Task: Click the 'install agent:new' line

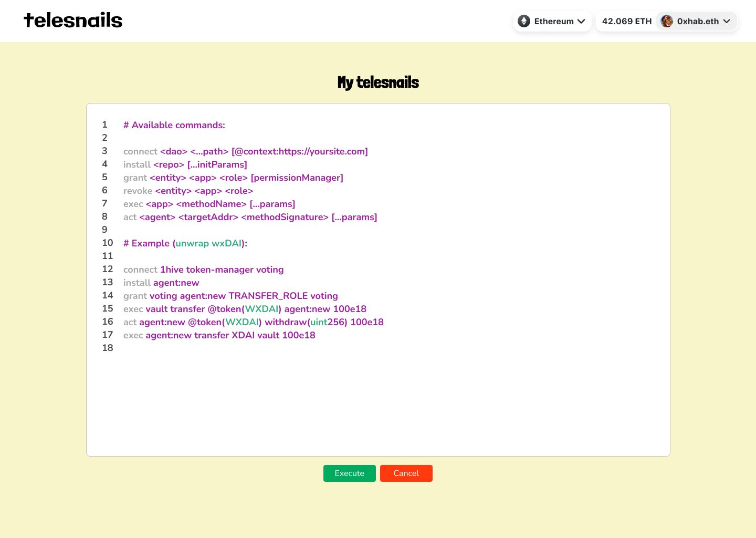Action: (x=161, y=283)
